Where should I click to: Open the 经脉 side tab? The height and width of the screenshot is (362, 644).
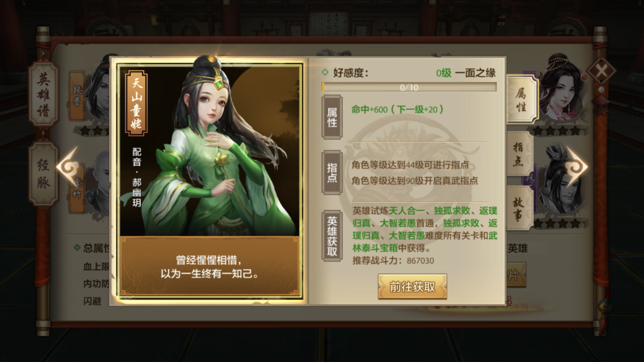click(44, 173)
